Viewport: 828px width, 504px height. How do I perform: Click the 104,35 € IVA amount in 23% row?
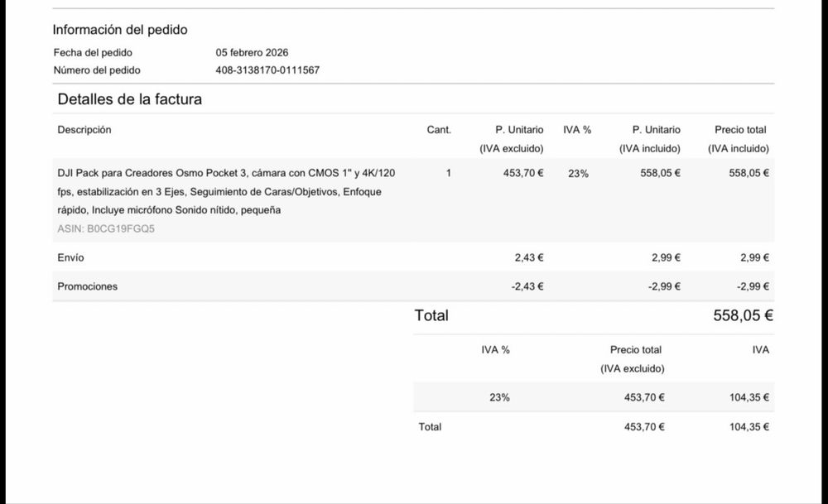[749, 397]
